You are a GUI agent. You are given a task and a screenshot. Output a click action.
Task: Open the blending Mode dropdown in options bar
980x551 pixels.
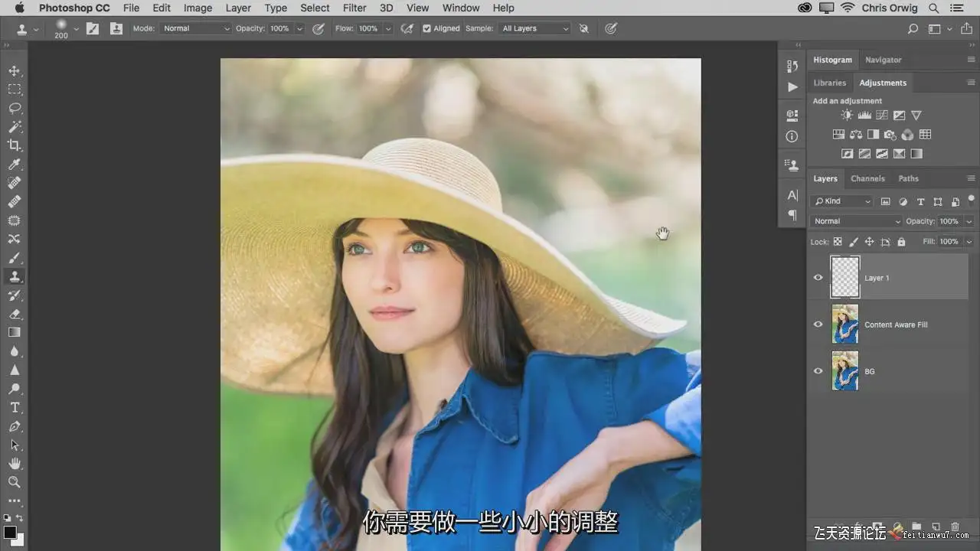coord(196,29)
